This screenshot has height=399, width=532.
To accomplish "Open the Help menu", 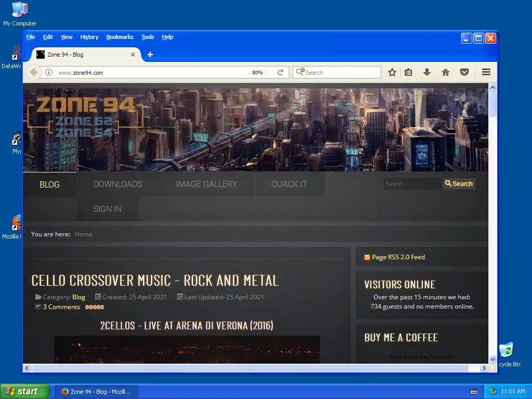I will click(x=168, y=37).
